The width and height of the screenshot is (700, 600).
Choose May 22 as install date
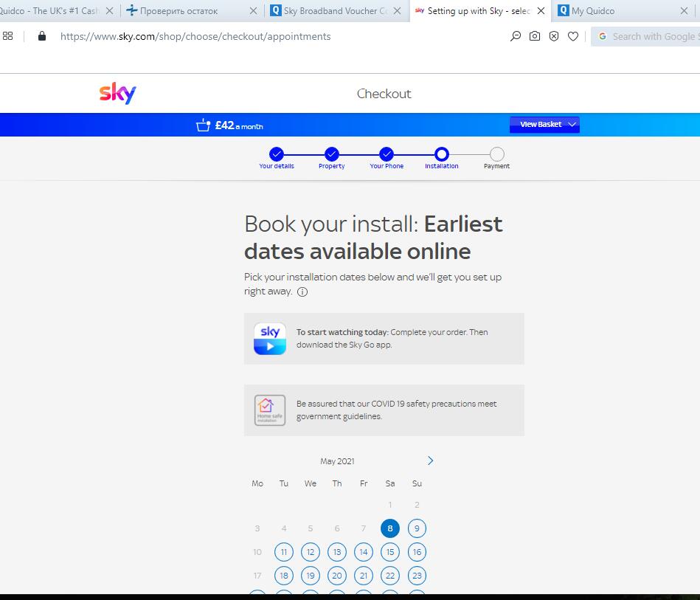point(390,576)
